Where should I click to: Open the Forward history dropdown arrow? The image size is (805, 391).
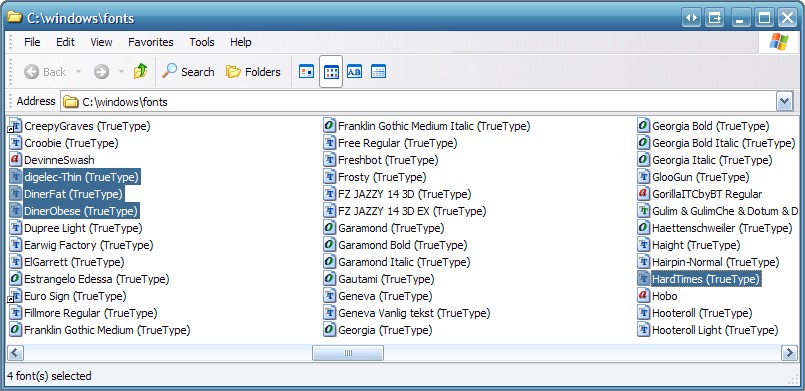pos(121,72)
